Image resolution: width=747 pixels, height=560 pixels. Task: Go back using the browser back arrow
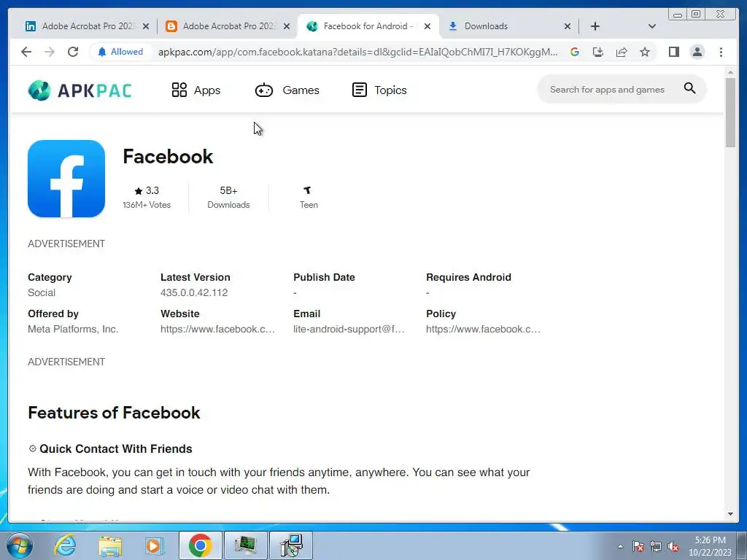26,52
